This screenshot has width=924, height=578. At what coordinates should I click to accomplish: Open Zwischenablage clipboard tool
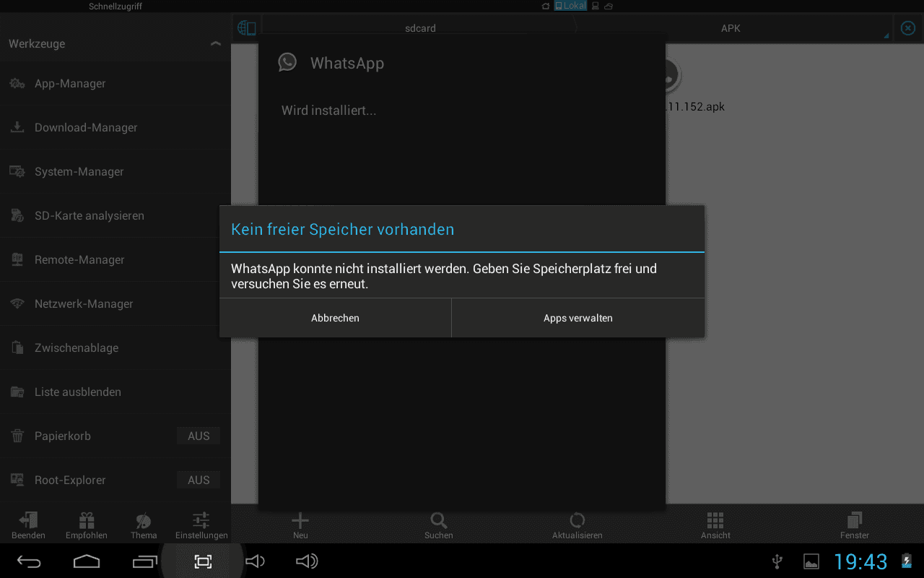115,348
